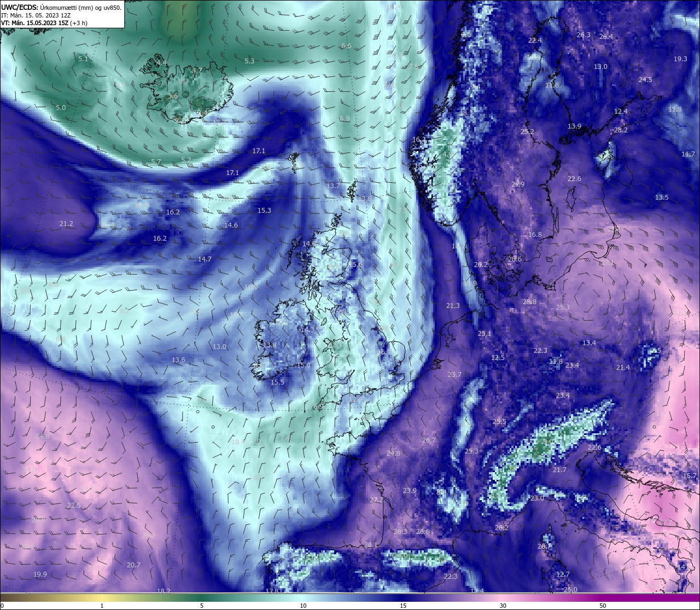This screenshot has height=610, width=700.
Task: Click the map value 15.7
Action: tap(690, 477)
